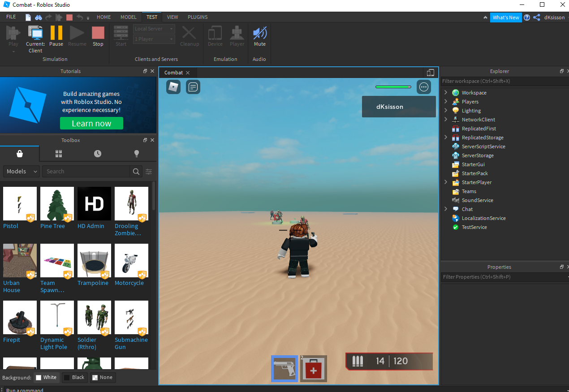569x392 pixels.
Task: Set toolbox background to None
Action: (102, 377)
